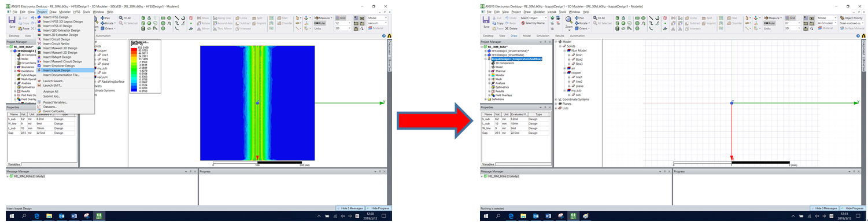Expand Coordinate Systems in right model tree

(556, 99)
